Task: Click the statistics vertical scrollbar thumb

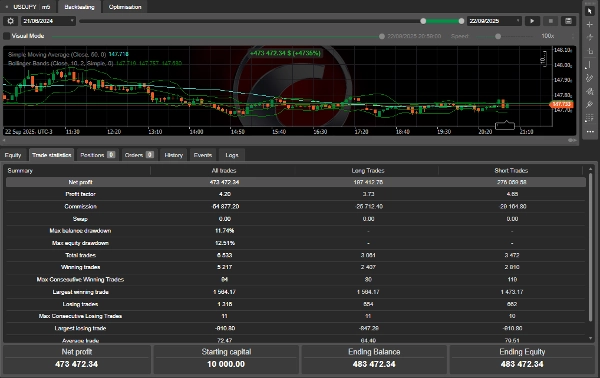Action: coord(590,247)
